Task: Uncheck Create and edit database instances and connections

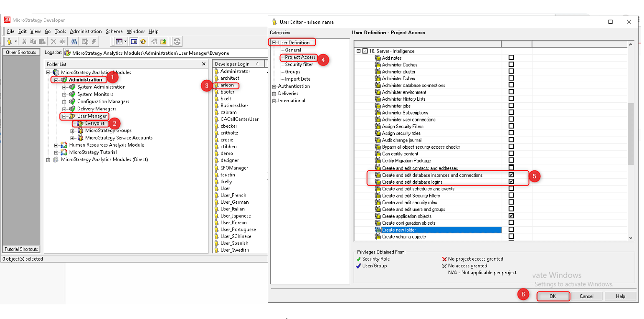Action: (x=511, y=175)
